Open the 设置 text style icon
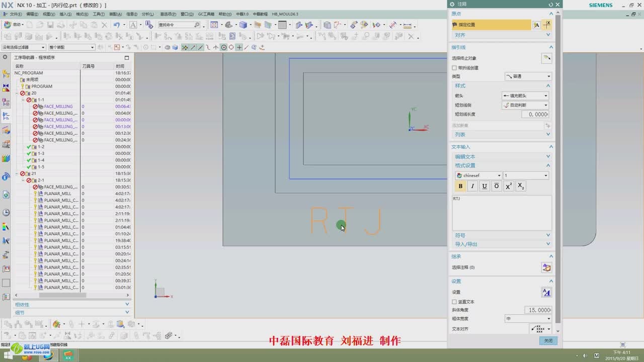This screenshot has width=644, height=362. (546, 292)
